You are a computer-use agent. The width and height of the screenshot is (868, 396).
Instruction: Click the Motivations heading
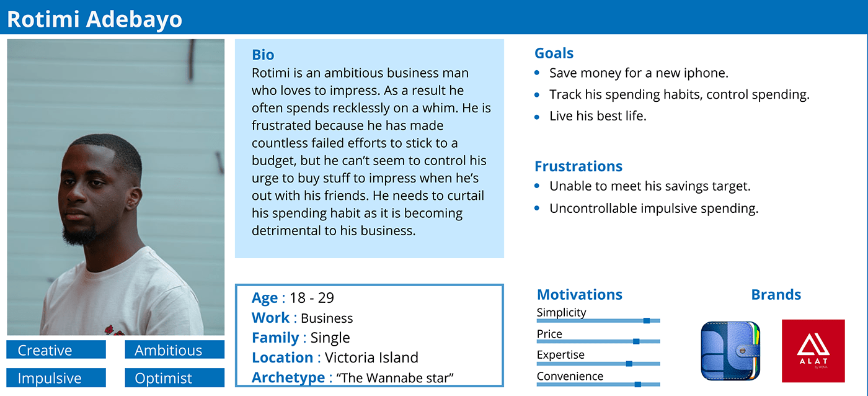[580, 295]
